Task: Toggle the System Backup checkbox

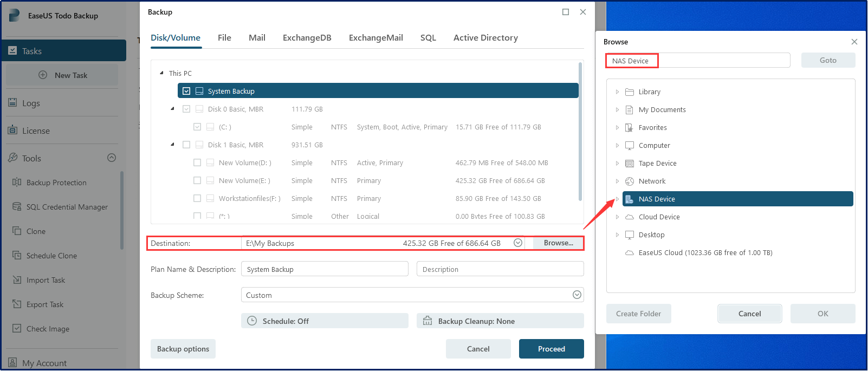Action: pyautogui.click(x=186, y=91)
